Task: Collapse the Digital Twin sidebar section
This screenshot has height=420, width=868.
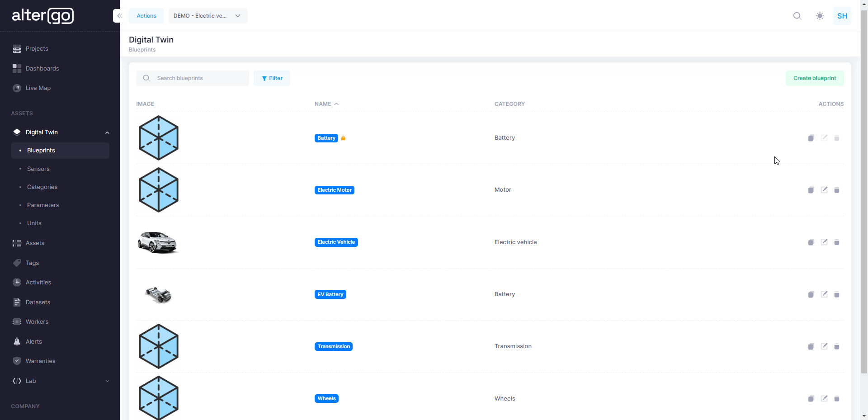Action: (107, 132)
